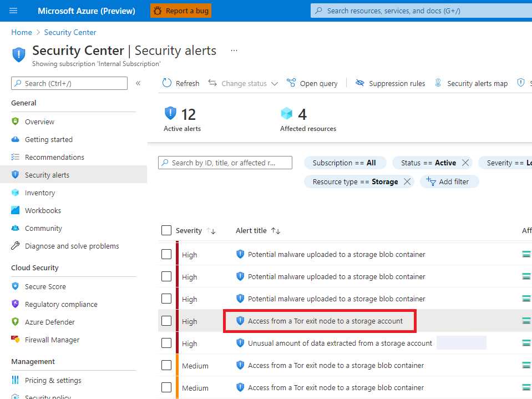Open Pricing & settings under Management
The height and width of the screenshot is (399, 532).
pos(53,380)
